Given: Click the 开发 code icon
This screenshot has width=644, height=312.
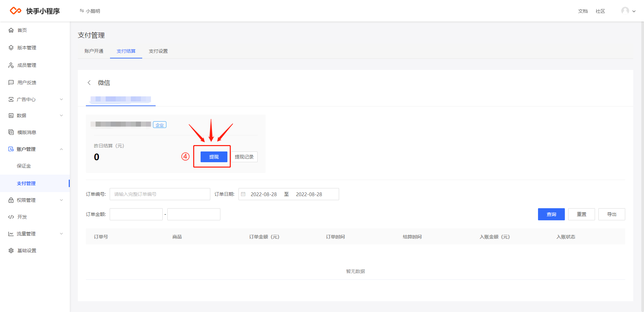Looking at the screenshot, I should (x=11, y=217).
